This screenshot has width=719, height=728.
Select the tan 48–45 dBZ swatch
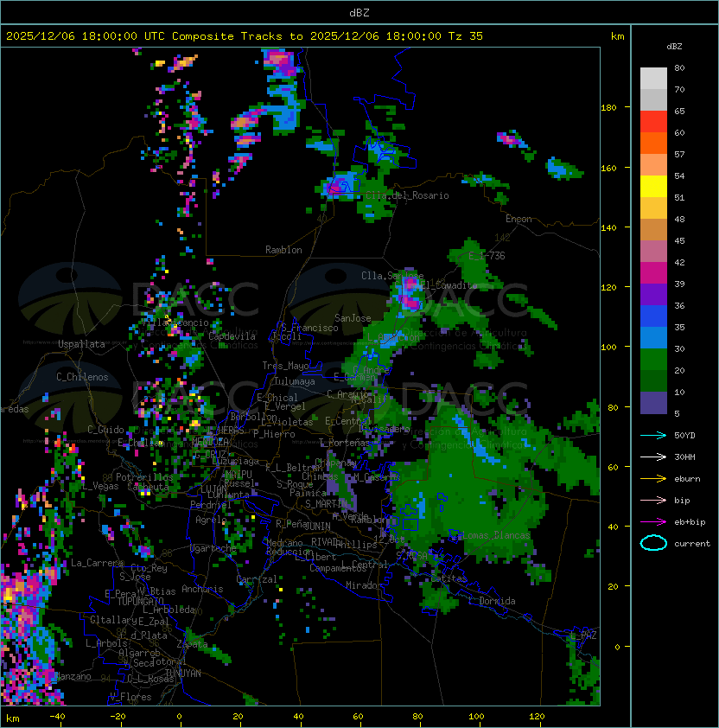[x=653, y=229]
